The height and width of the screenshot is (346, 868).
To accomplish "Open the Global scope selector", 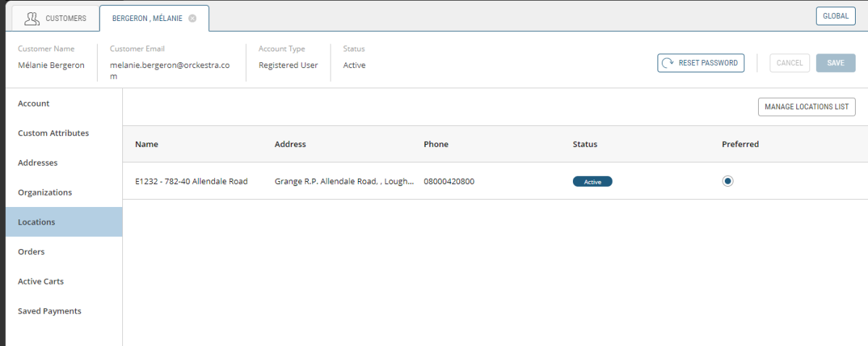I will pos(835,16).
